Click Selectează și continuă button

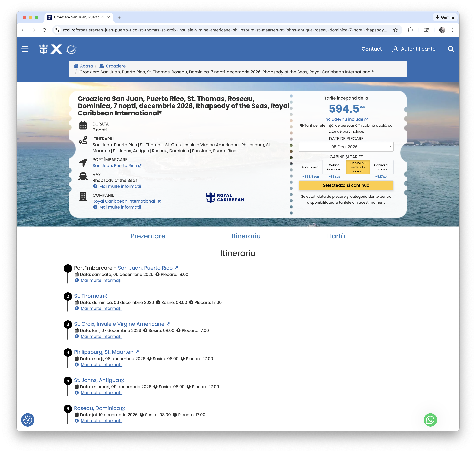tap(346, 185)
